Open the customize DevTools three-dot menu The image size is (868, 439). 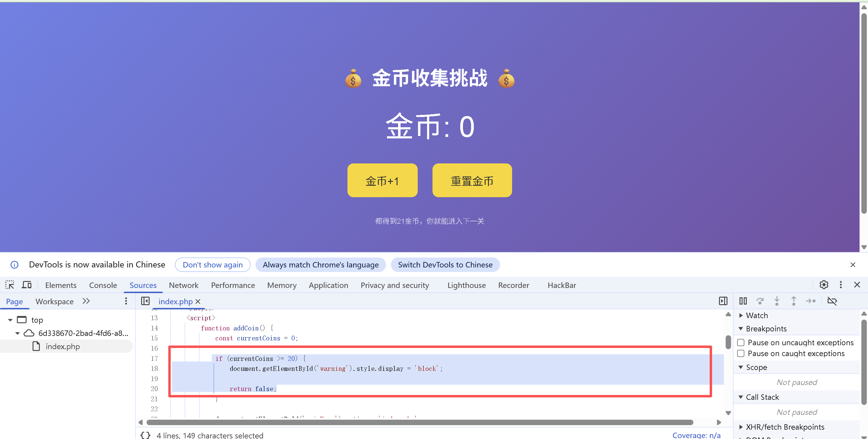click(841, 285)
